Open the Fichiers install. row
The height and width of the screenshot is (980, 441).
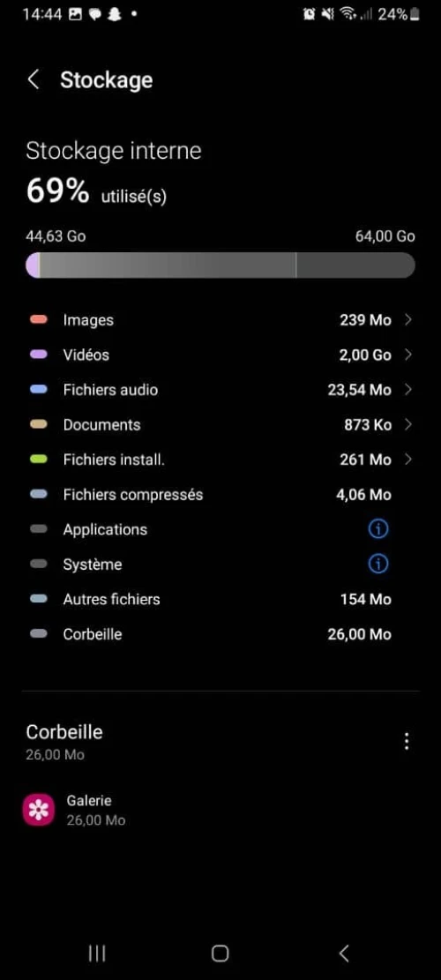[x=220, y=460]
